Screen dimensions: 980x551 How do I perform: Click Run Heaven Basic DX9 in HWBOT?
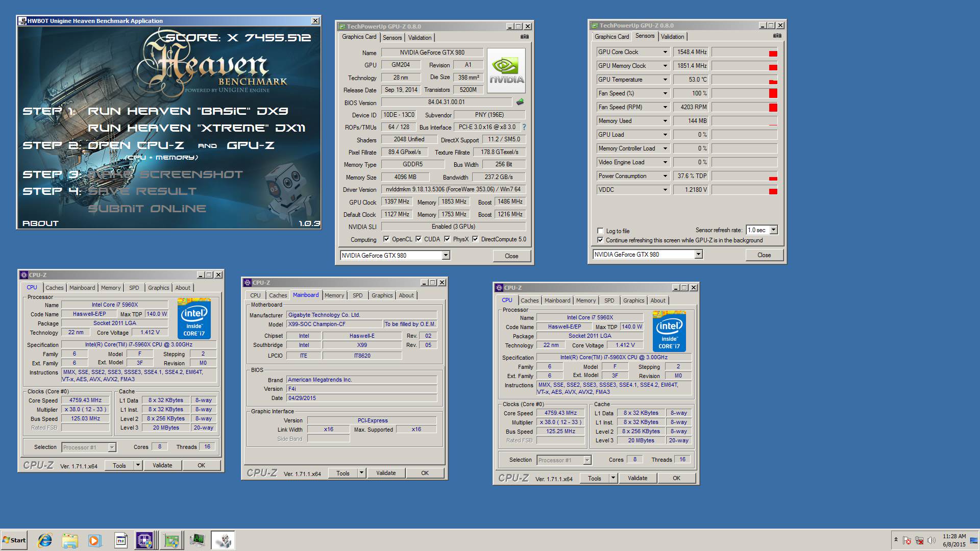[x=188, y=111]
